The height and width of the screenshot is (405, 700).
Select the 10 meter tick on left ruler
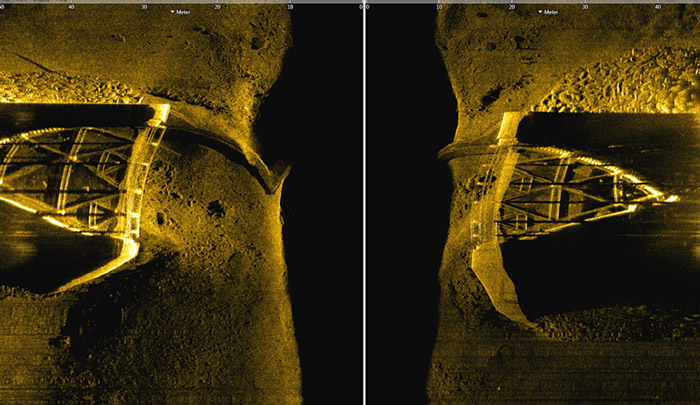[290, 5]
